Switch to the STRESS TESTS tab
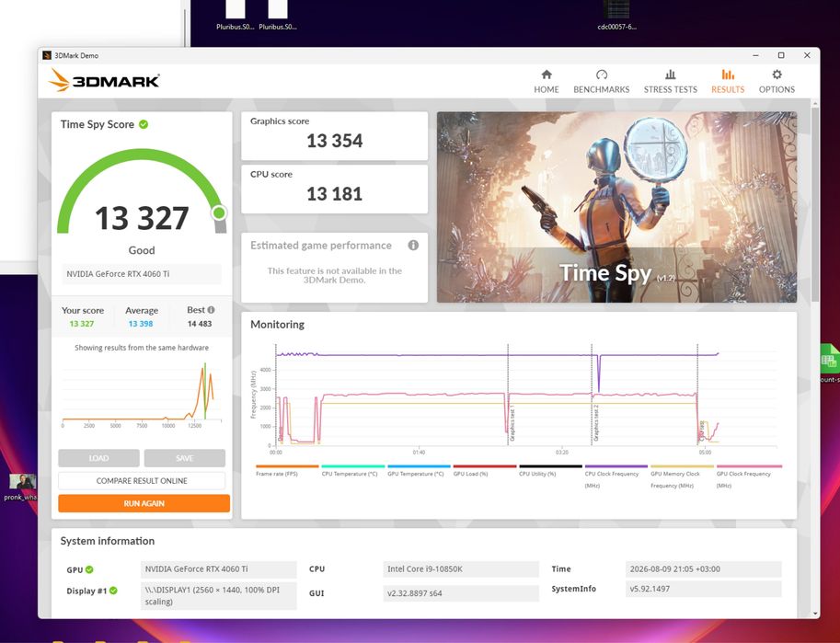This screenshot has width=840, height=643. click(670, 82)
